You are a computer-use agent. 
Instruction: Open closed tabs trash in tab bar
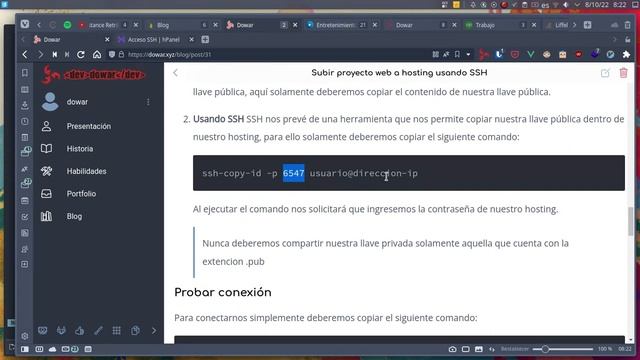(x=628, y=25)
